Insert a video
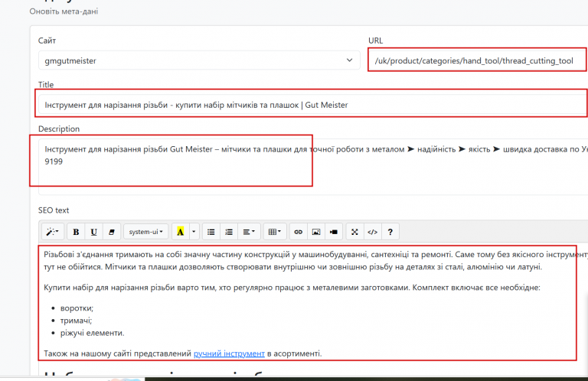The width and height of the screenshot is (588, 381). click(334, 232)
